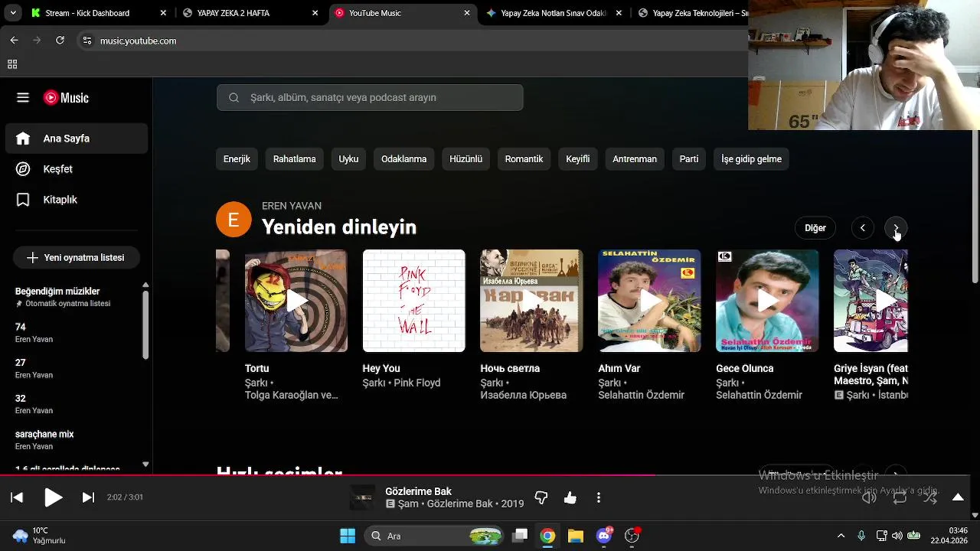Open Windows Start menu
Viewport: 980px width, 551px height.
(348, 536)
